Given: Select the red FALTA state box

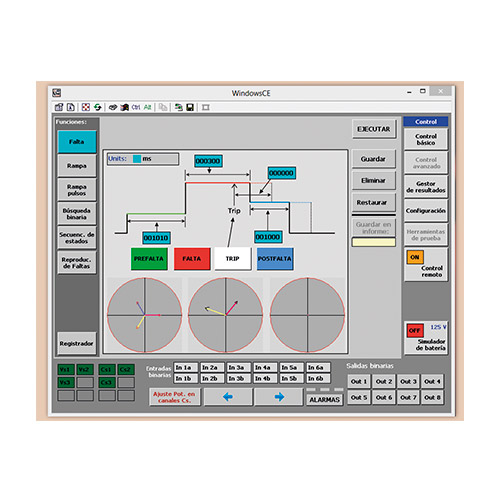Looking at the screenshot, I should coord(192,259).
